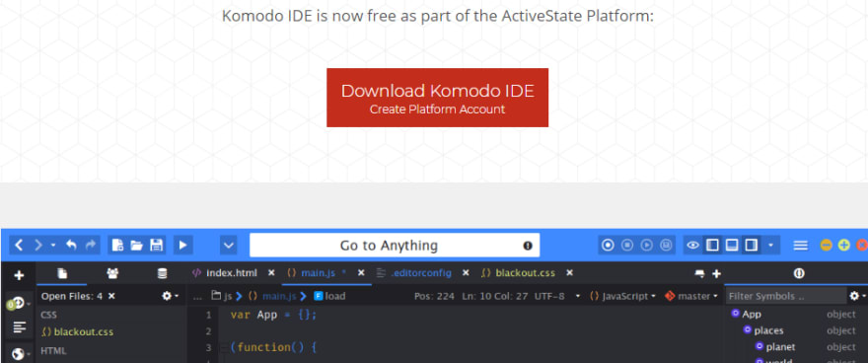Start macro recording with the record icon

[608, 246]
